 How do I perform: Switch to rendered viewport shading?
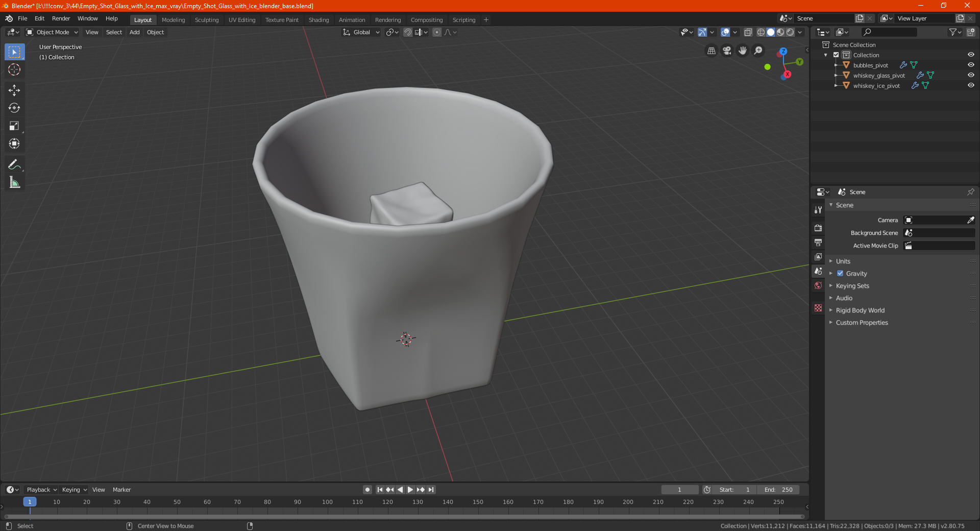point(790,32)
